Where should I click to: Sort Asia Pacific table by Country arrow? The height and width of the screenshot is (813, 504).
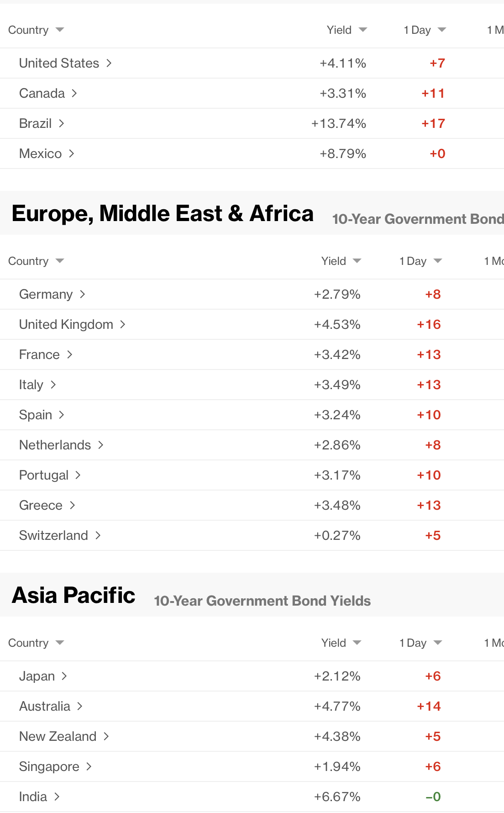(60, 643)
